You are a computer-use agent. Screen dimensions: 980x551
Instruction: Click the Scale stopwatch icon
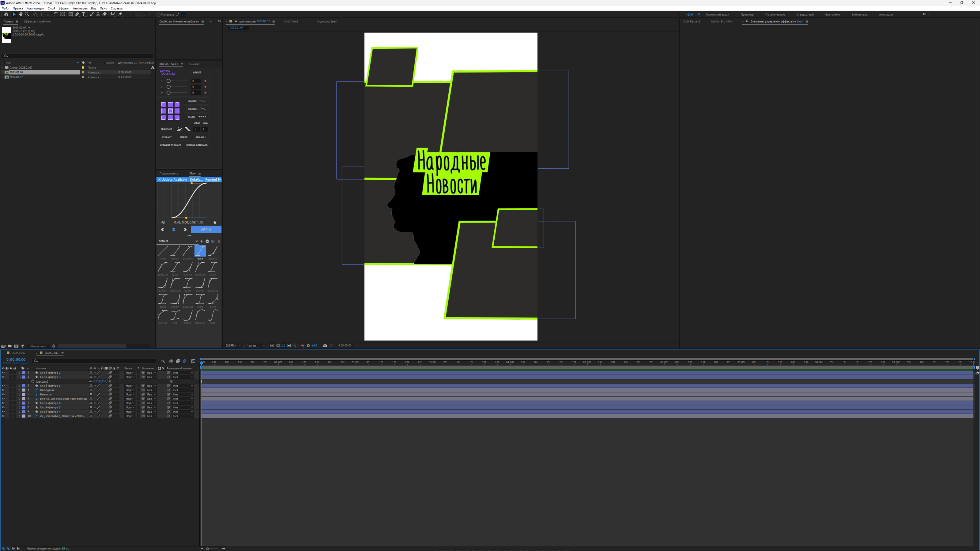tap(33, 381)
